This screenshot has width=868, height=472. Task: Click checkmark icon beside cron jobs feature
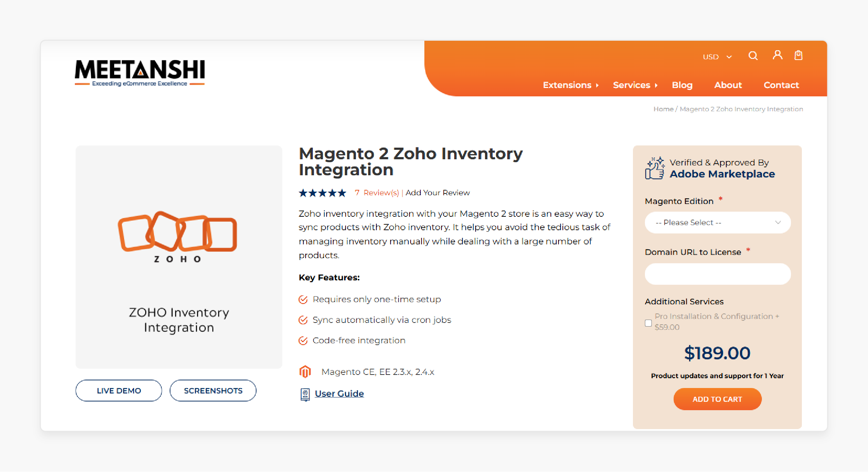(303, 320)
